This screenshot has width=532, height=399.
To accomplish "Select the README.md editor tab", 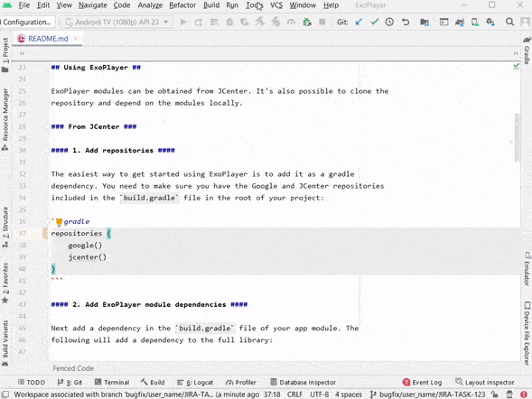I will pyautogui.click(x=48, y=39).
